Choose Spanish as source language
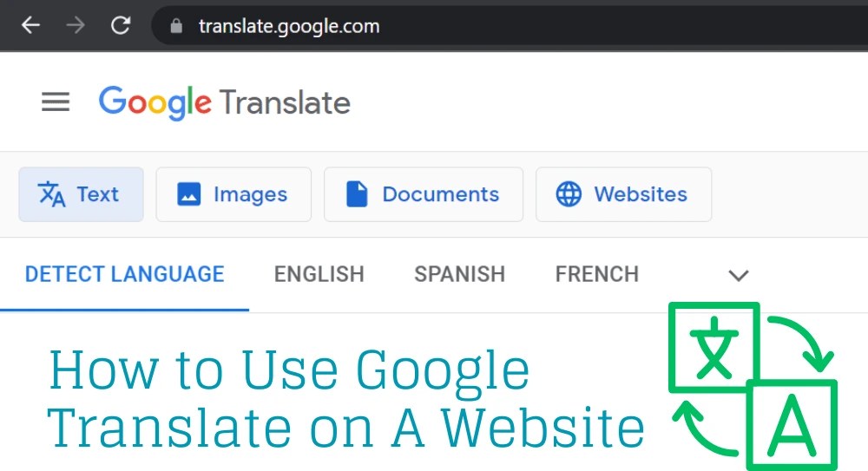This screenshot has height=471, width=868. (x=460, y=274)
